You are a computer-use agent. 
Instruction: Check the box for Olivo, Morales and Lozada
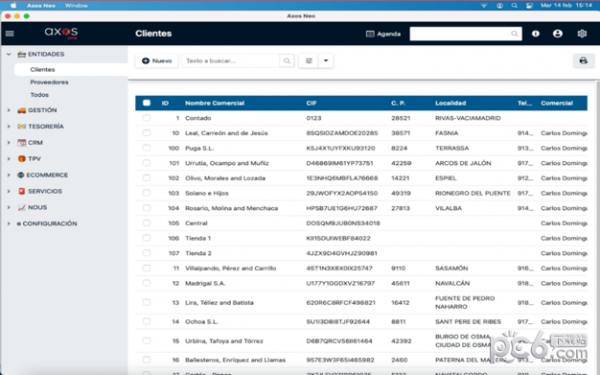click(146, 178)
